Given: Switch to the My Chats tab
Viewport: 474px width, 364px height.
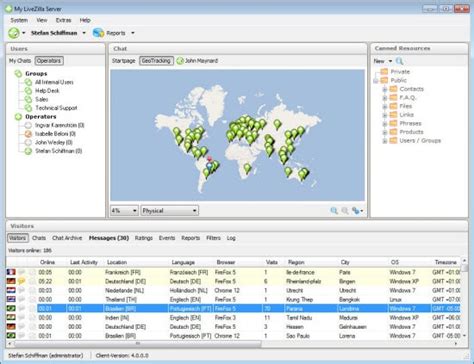Looking at the screenshot, I should tap(20, 61).
